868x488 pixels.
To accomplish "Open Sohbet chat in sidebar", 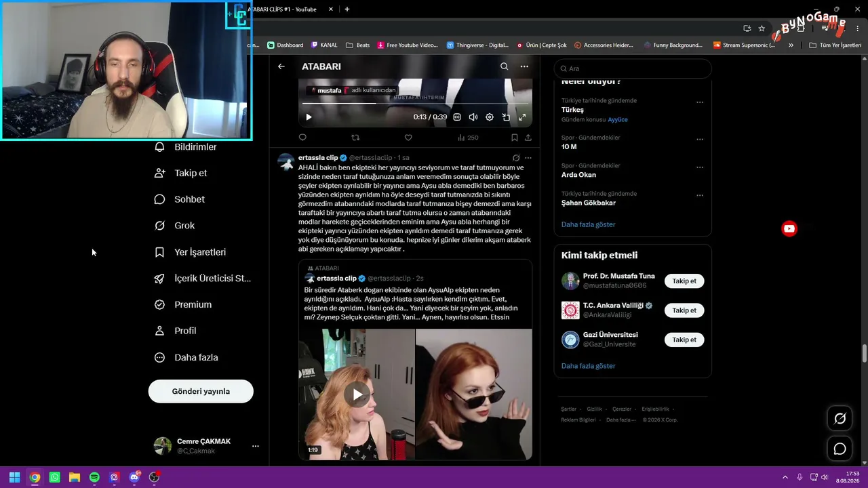I will (179, 199).
